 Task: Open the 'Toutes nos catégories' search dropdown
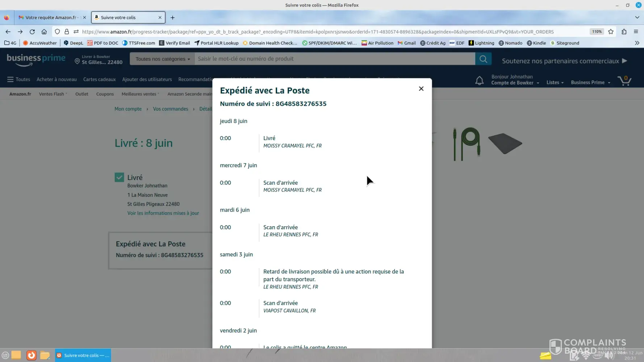tap(162, 59)
